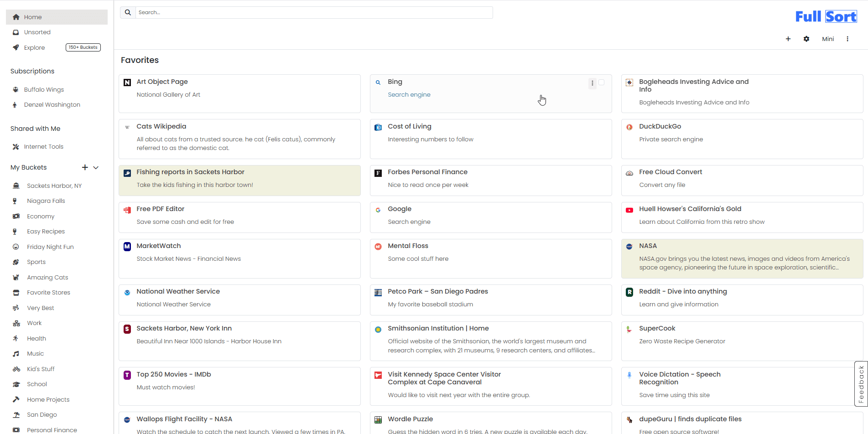Click the Home house icon
The height and width of the screenshot is (434, 868).
tap(16, 17)
